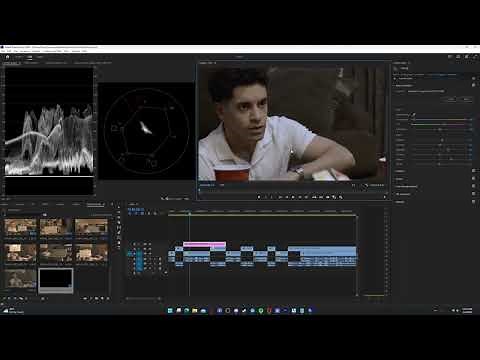
Task: Open the Program monitor zoom level dropdown
Action: (222, 185)
